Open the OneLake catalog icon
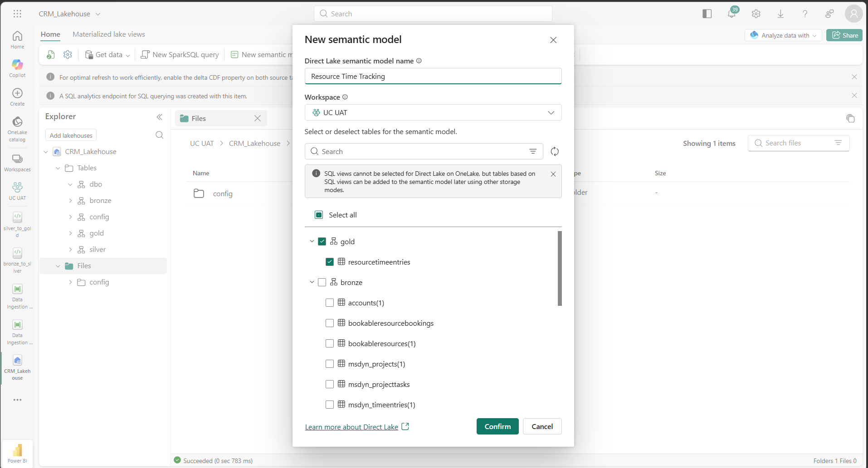Screen dimensions: 868x468 [x=17, y=129]
